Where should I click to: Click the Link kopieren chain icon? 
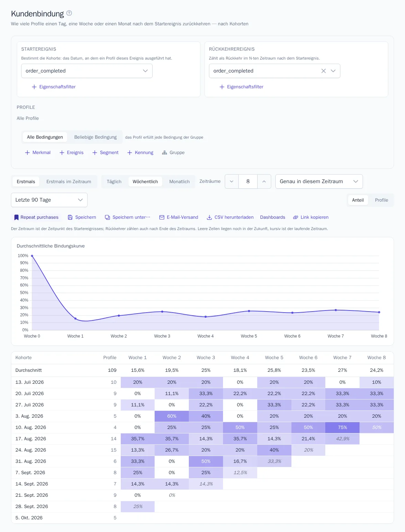(x=296, y=217)
